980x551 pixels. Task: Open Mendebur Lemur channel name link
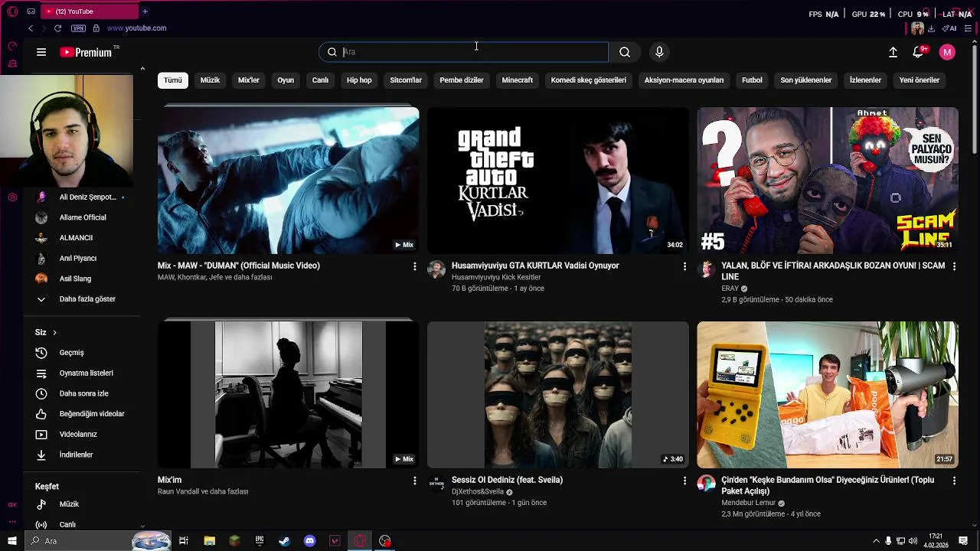(749, 504)
